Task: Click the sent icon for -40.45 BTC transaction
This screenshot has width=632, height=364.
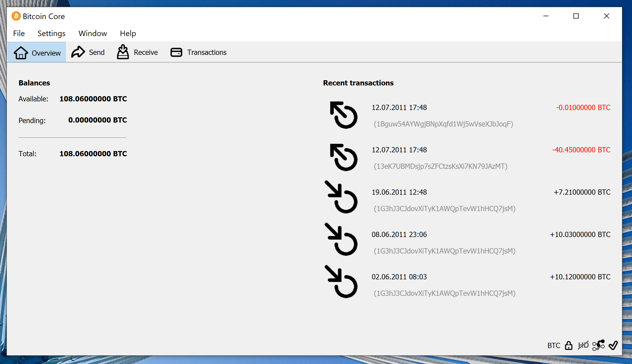Action: [x=343, y=158]
